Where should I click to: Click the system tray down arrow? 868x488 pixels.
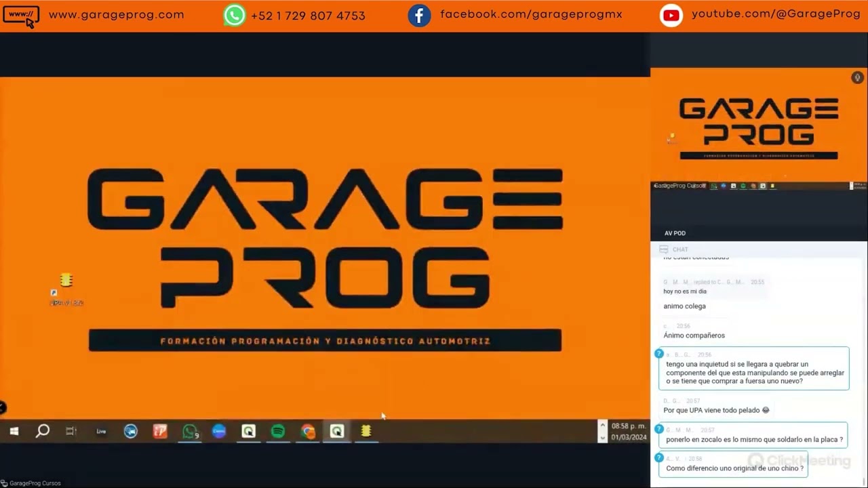point(602,438)
